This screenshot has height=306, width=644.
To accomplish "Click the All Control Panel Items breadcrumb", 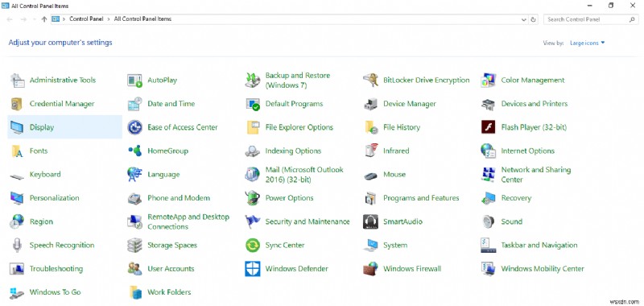I will (142, 19).
